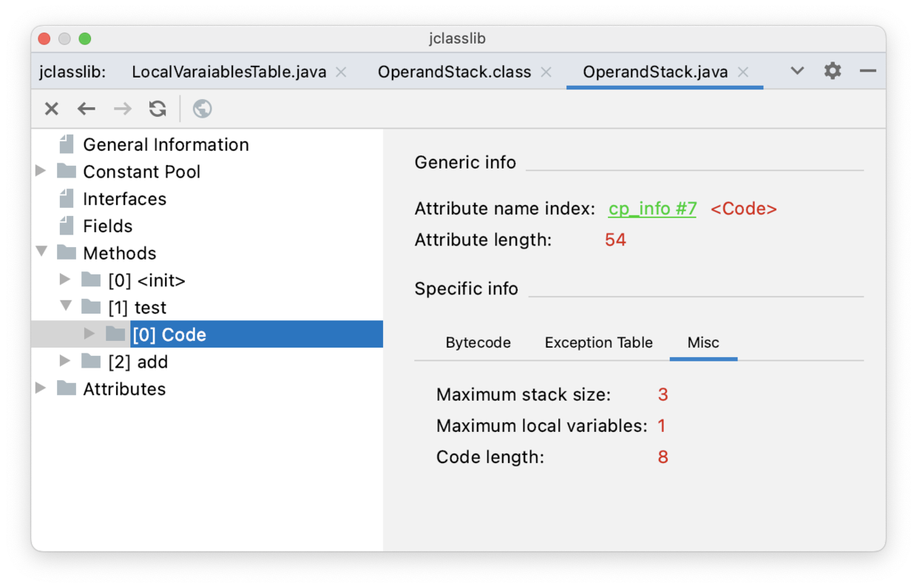
Task: Open the OperandStack.class tab
Action: pos(454,72)
